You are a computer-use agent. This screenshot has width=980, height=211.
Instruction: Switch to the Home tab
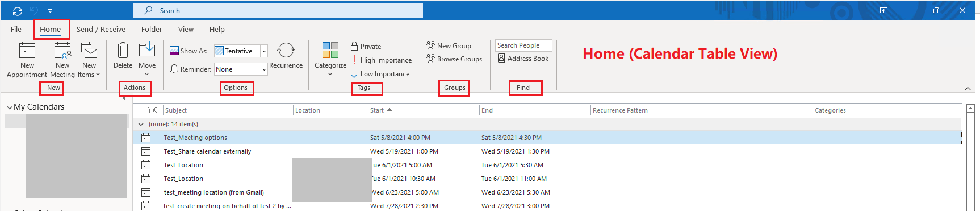[51, 29]
